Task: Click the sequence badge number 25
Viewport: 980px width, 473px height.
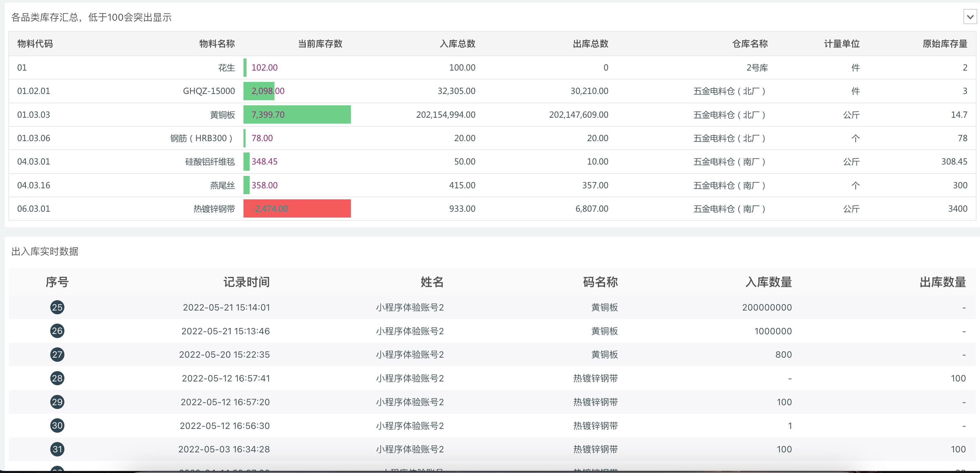Action: [x=57, y=307]
